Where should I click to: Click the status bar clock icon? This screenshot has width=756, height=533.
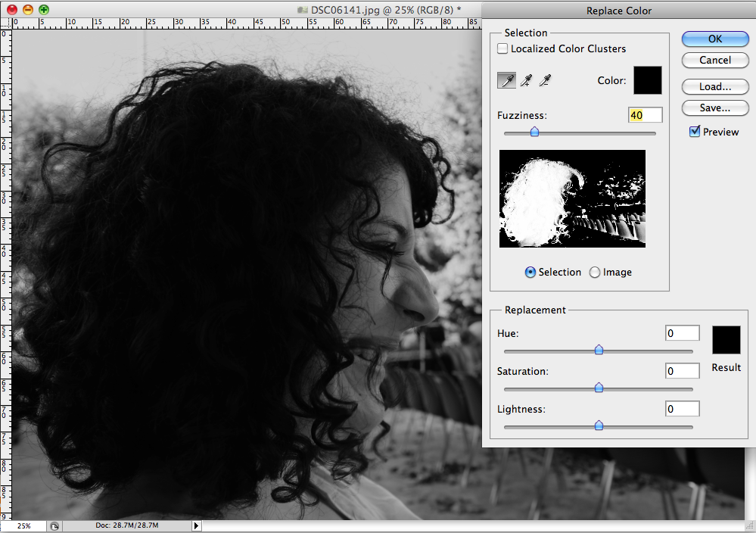[53, 525]
